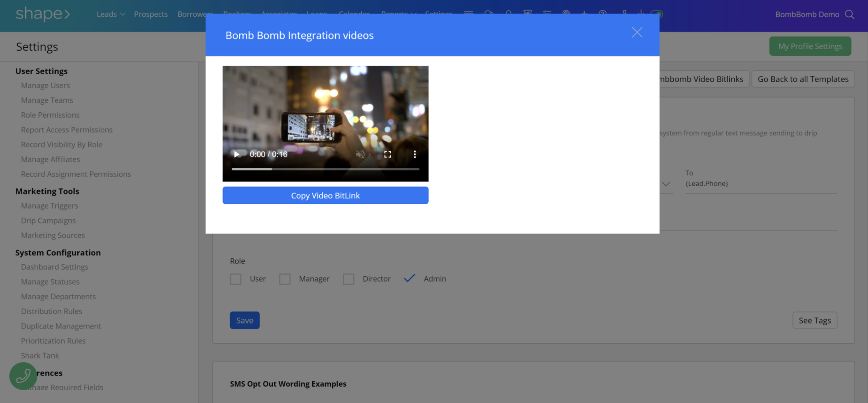Seek on the video progress bar

[325, 169]
